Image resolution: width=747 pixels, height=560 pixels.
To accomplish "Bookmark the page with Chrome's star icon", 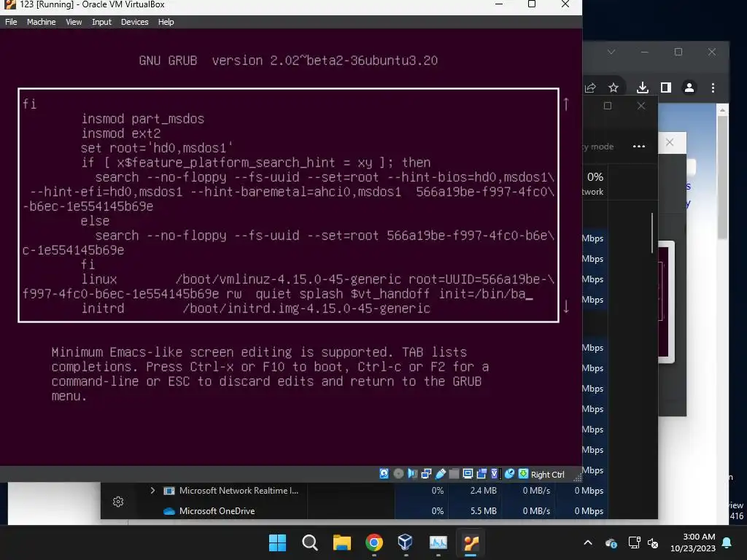I will coord(614,87).
